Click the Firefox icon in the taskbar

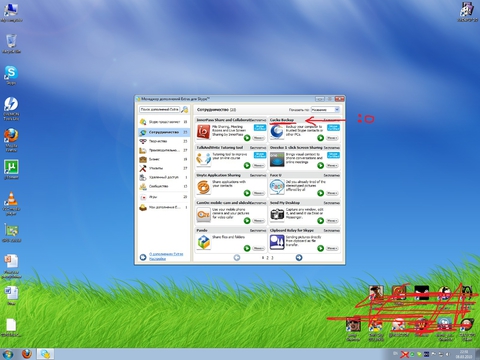click(x=27, y=354)
